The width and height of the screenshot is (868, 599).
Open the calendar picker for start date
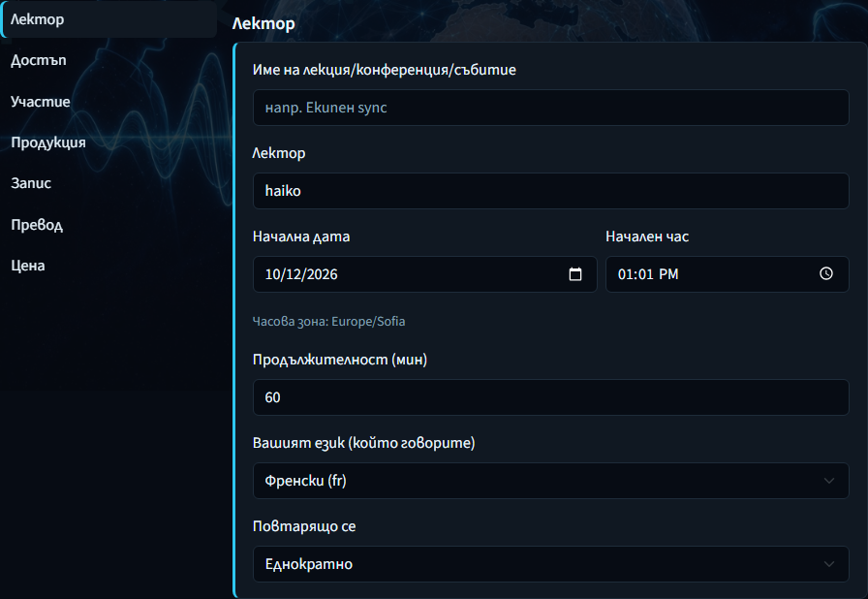point(575,274)
